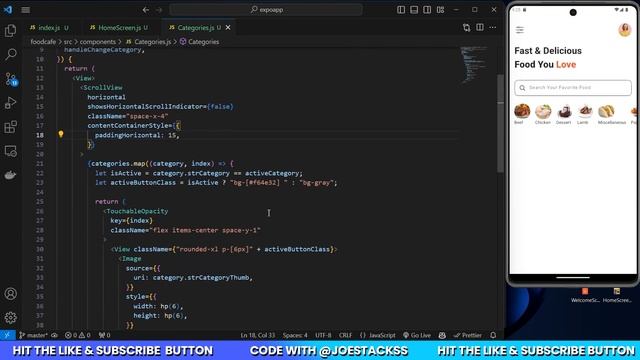Click the lightbulb code action on line 18
640x360 pixels.
tap(61, 134)
